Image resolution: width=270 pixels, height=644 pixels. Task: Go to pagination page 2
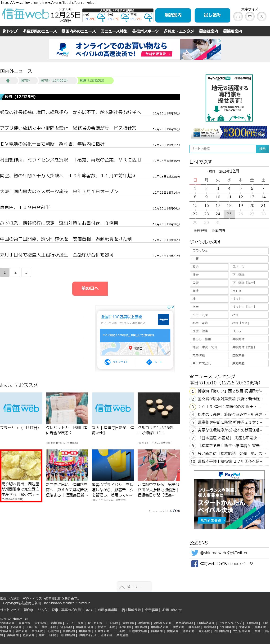coord(15,272)
